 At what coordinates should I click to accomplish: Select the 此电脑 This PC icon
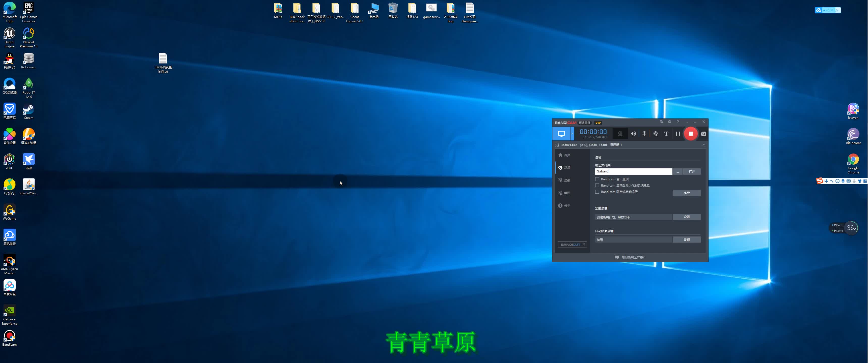tap(374, 10)
